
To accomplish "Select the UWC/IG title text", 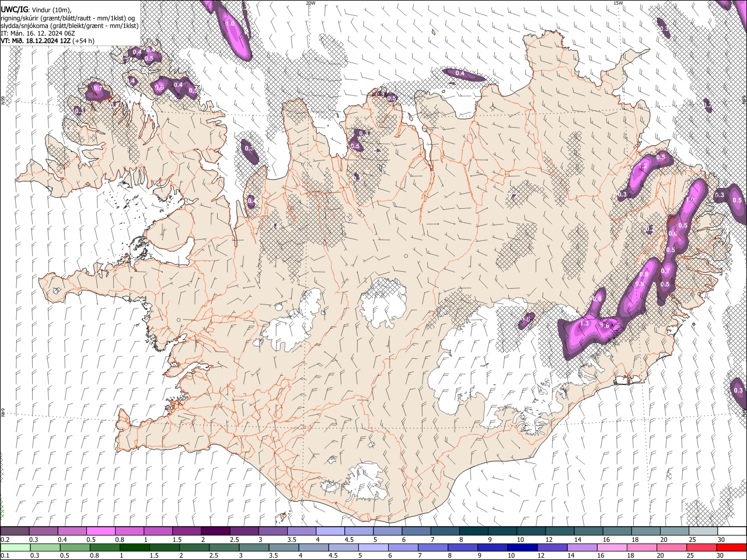I will pos(14,10).
